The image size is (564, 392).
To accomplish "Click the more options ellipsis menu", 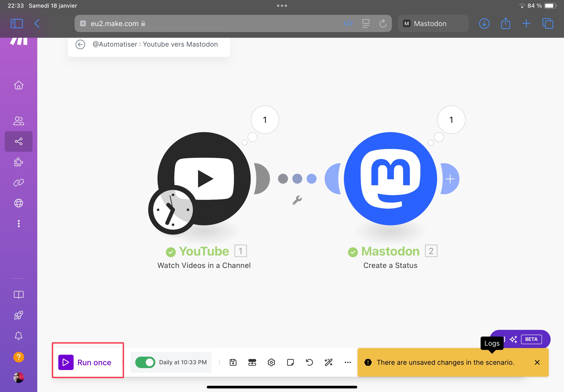I will point(347,362).
